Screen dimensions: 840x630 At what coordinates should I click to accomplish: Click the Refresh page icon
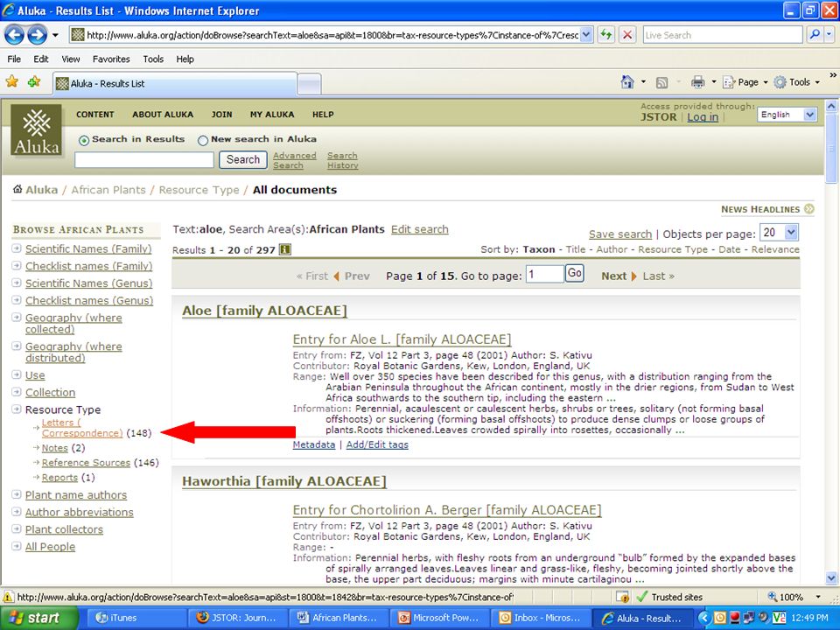point(605,35)
